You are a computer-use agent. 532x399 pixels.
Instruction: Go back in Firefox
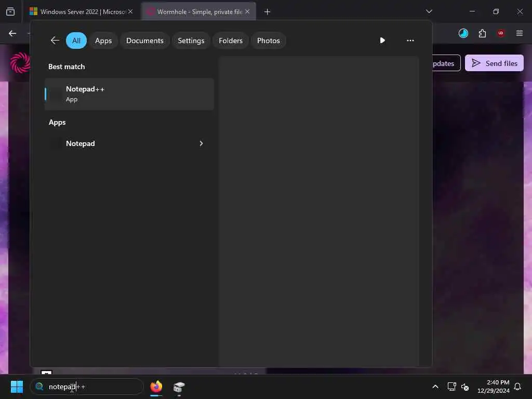click(12, 33)
